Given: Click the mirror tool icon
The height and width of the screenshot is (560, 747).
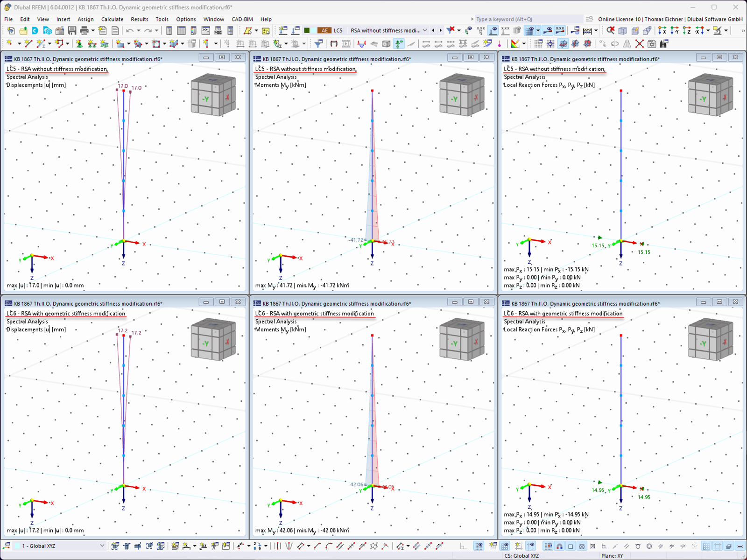Looking at the screenshot, I should (627, 44).
